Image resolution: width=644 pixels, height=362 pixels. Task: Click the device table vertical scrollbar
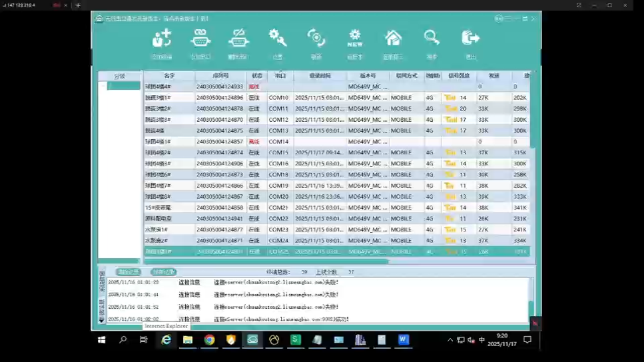pos(533,111)
